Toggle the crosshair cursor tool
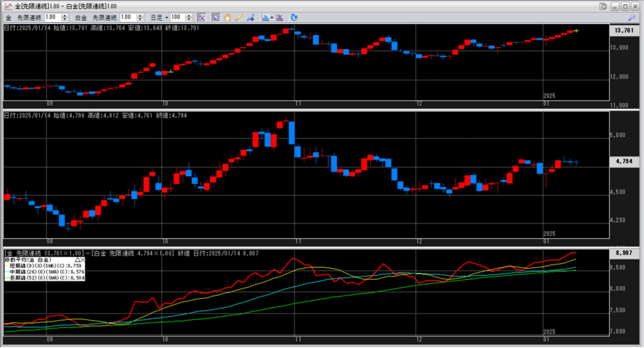 tap(201, 18)
